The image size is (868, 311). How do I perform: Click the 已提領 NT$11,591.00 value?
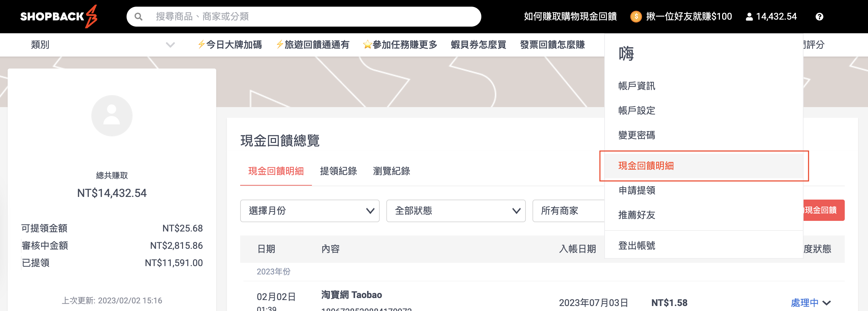click(x=173, y=263)
